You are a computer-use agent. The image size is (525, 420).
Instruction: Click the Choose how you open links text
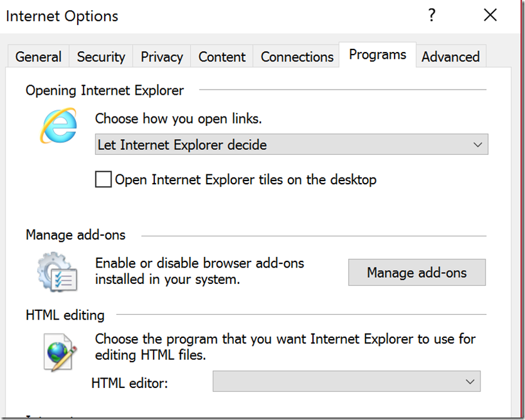[179, 119]
